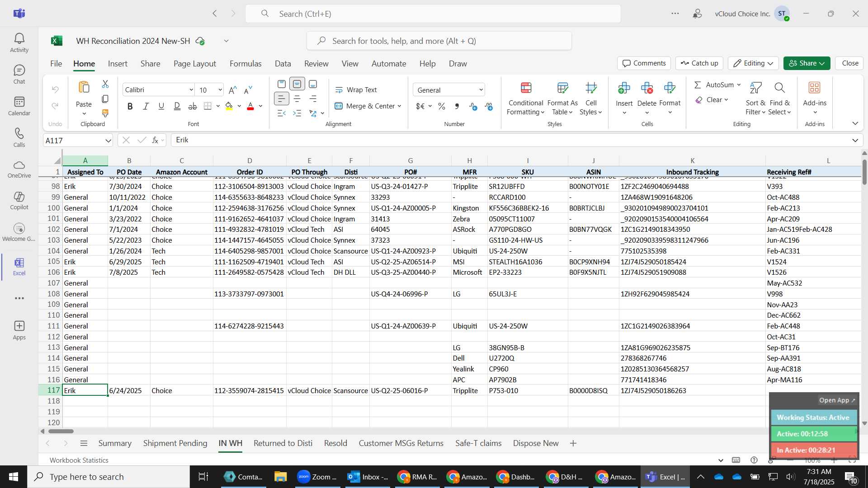Click the green Share button

[807, 63]
